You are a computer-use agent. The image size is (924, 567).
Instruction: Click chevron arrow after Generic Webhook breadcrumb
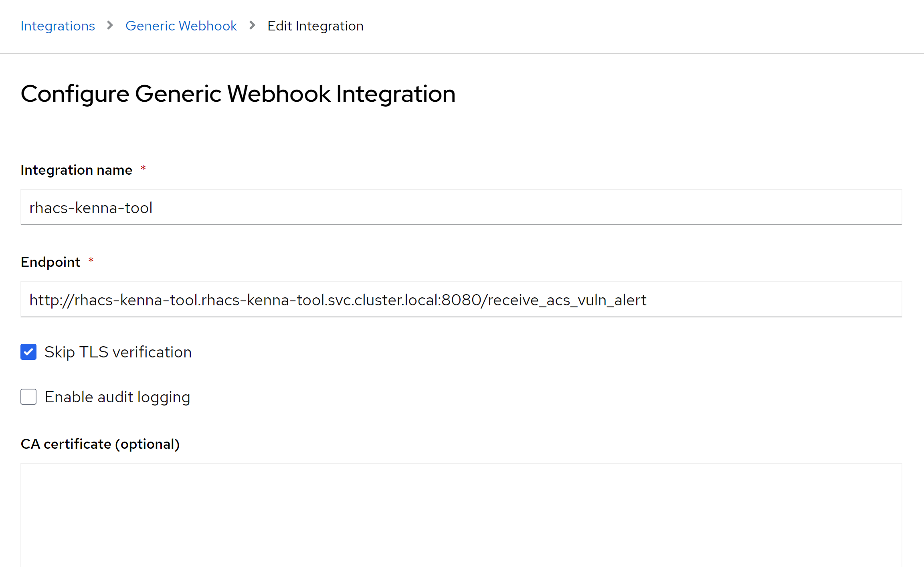point(252,26)
